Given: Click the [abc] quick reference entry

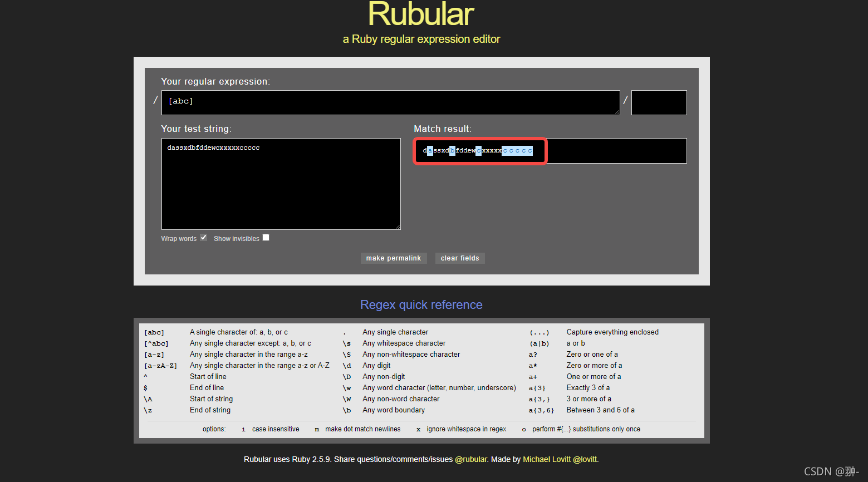Looking at the screenshot, I should tap(154, 332).
